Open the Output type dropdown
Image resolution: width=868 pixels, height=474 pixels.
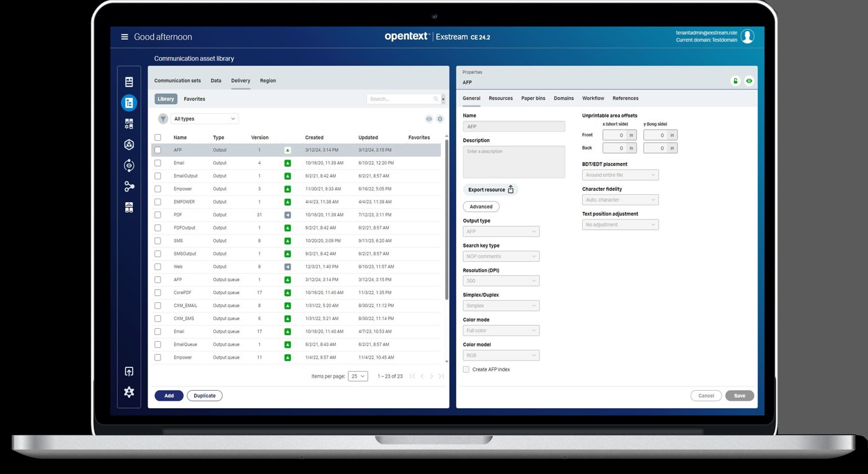tap(501, 231)
